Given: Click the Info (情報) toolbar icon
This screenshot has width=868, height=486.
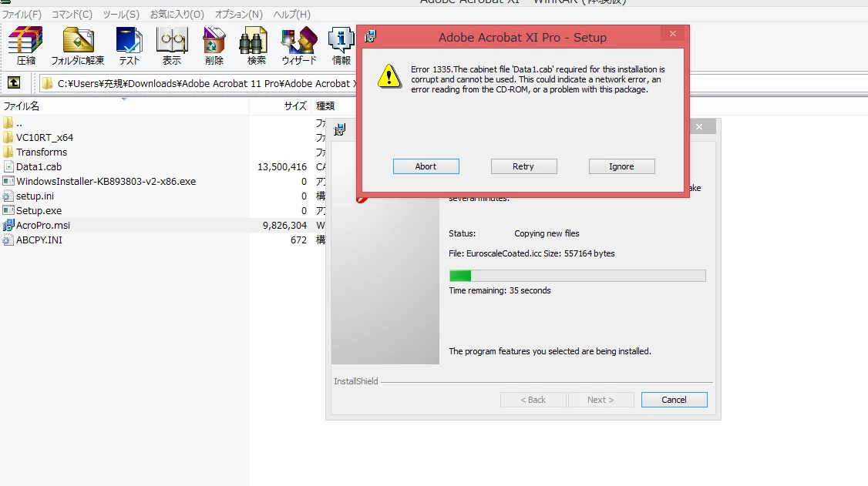Looking at the screenshot, I should pos(341,40).
